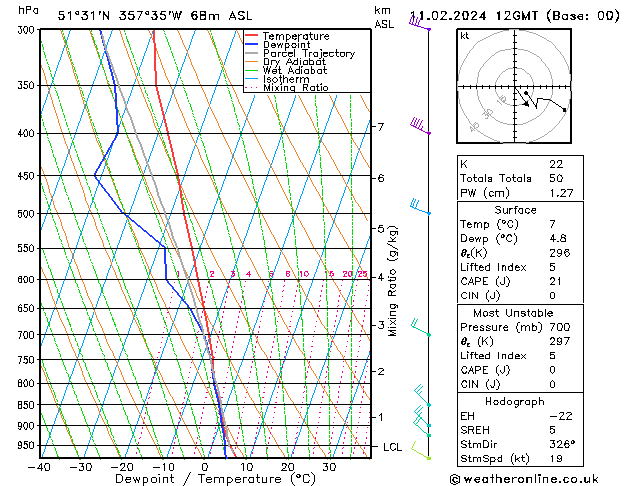Viewport: 629px width, 486px height.
Task: Click the yellow-green surface wind barb
Action: pyautogui.click(x=421, y=450)
